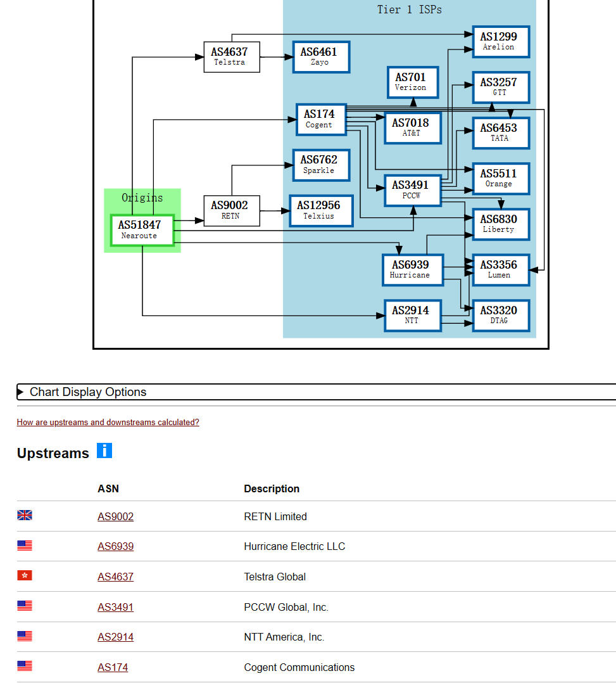Click the AS1299 Arelion graph node

click(501, 42)
